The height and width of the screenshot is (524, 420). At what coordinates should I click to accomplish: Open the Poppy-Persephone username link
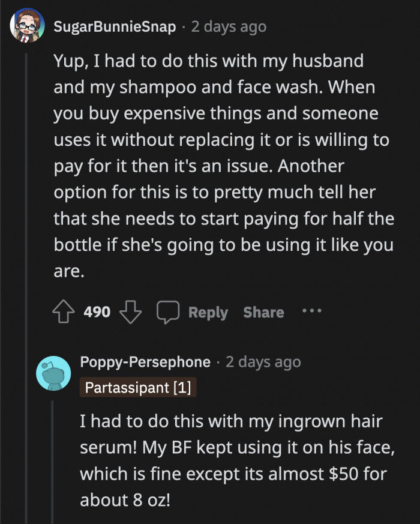(145, 362)
